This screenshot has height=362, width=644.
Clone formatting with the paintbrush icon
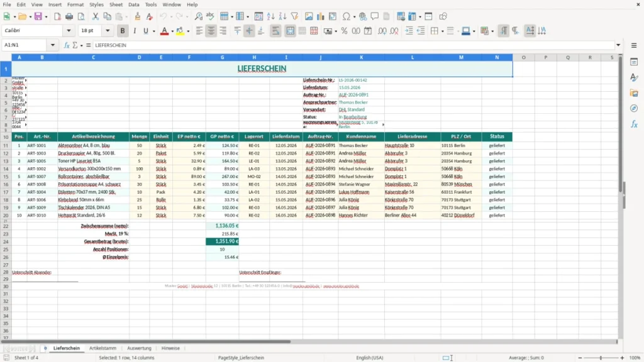(x=137, y=16)
